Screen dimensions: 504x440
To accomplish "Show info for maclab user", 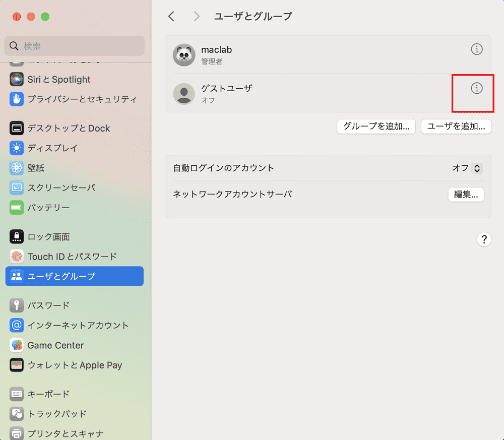I will click(477, 49).
